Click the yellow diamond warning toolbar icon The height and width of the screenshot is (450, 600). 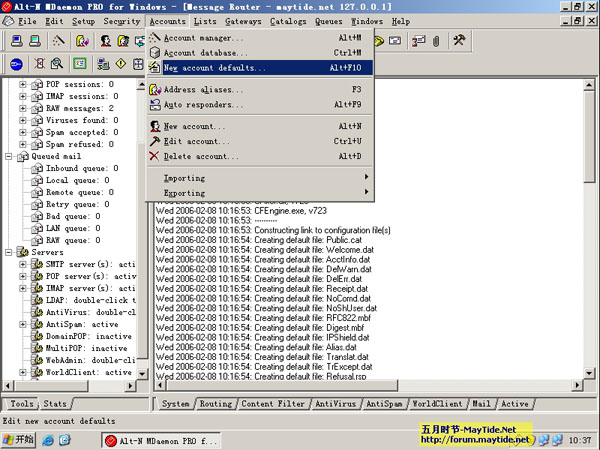(121, 64)
